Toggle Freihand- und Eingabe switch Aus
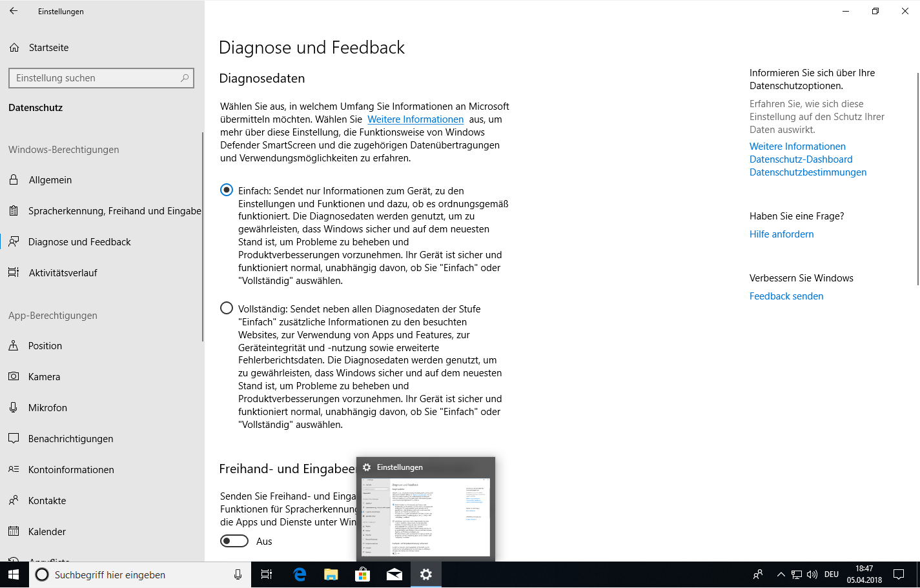This screenshot has height=588, width=920. [234, 541]
